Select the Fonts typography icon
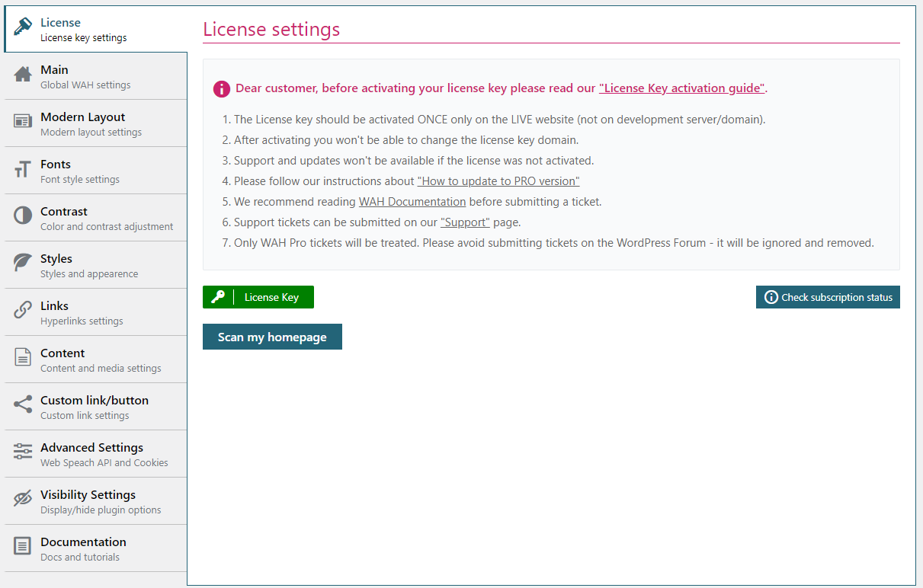Image resolution: width=923 pixels, height=588 pixels. coord(23,171)
